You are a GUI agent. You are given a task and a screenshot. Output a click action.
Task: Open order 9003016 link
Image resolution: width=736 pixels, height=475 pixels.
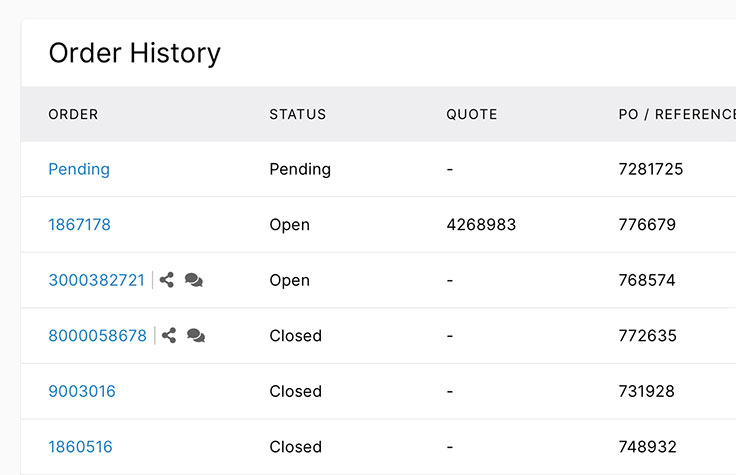coord(82,392)
